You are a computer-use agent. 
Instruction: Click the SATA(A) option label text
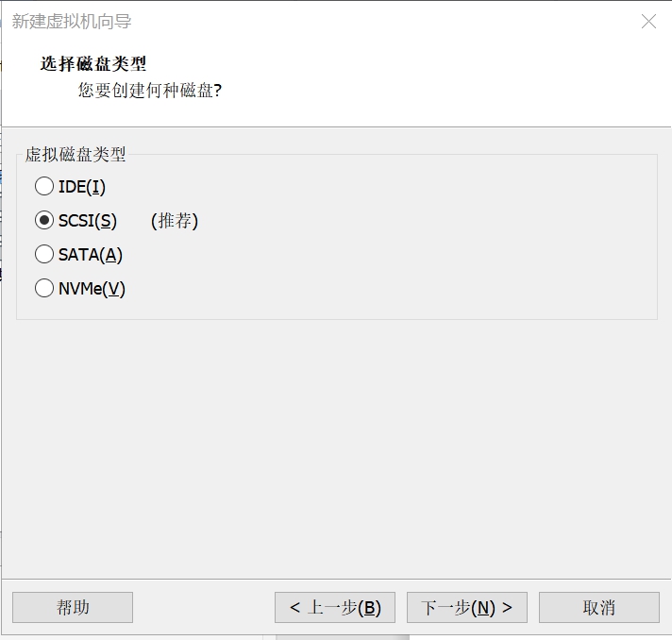[x=91, y=255]
